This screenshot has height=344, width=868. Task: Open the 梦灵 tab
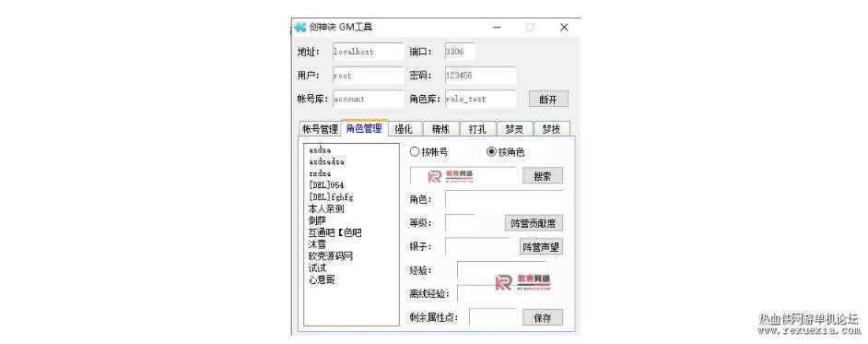[514, 129]
